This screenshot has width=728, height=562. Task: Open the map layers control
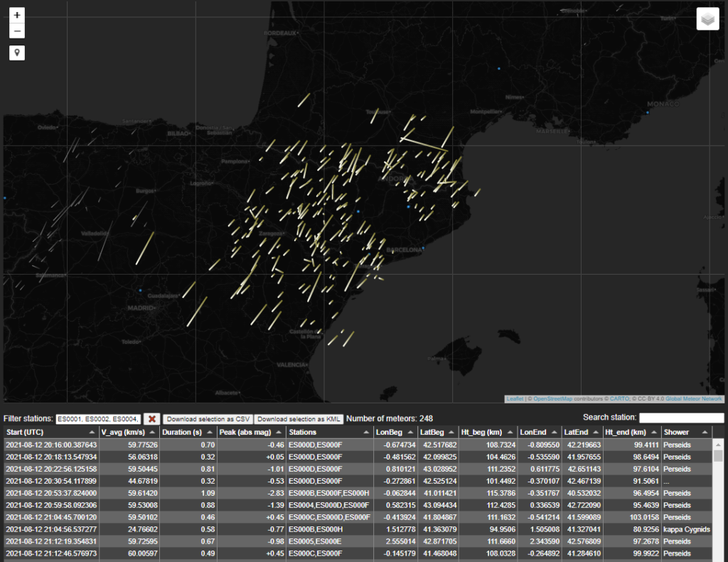pos(707,19)
